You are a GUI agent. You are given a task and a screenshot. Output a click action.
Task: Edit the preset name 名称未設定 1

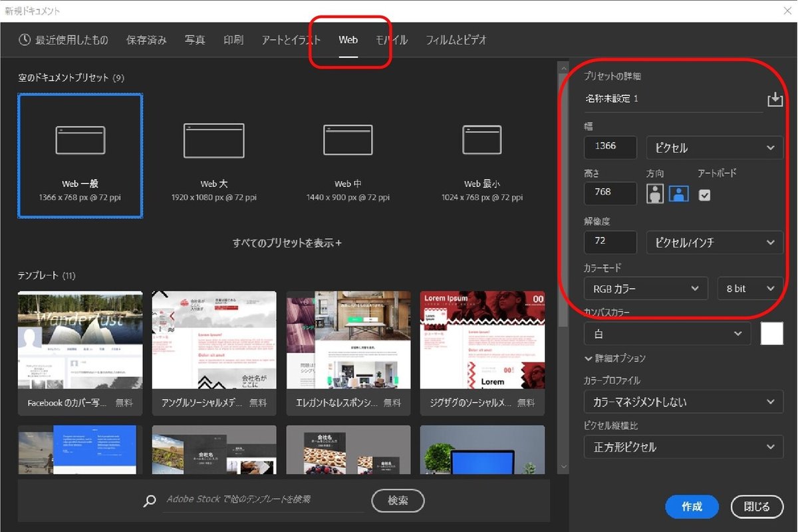point(673,98)
